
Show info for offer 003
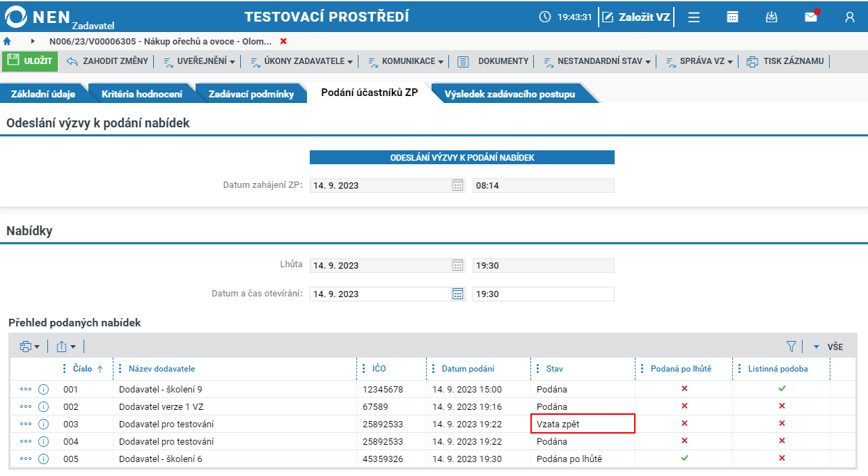(x=43, y=424)
